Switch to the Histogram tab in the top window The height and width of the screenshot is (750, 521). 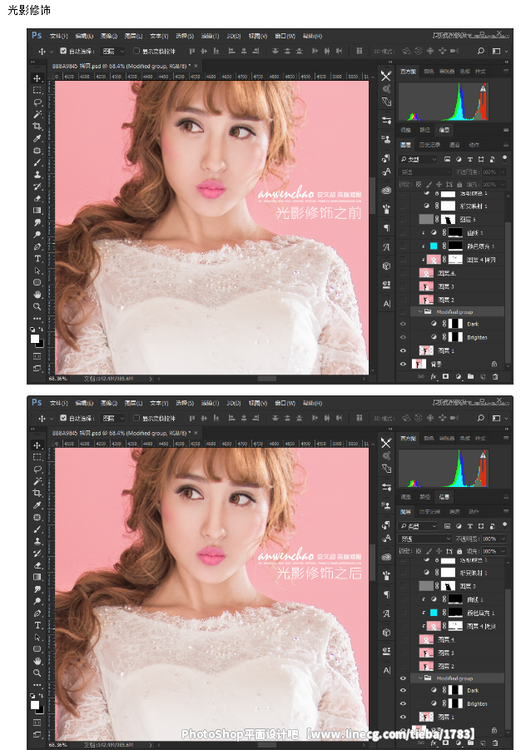(408, 71)
